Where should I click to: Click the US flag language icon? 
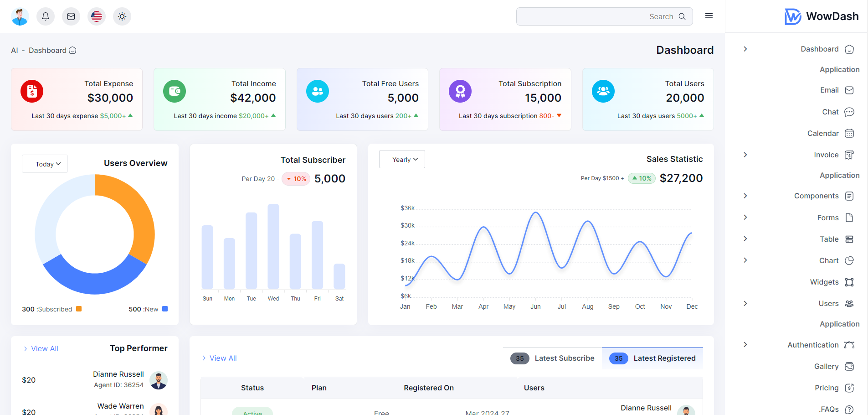click(x=97, y=16)
